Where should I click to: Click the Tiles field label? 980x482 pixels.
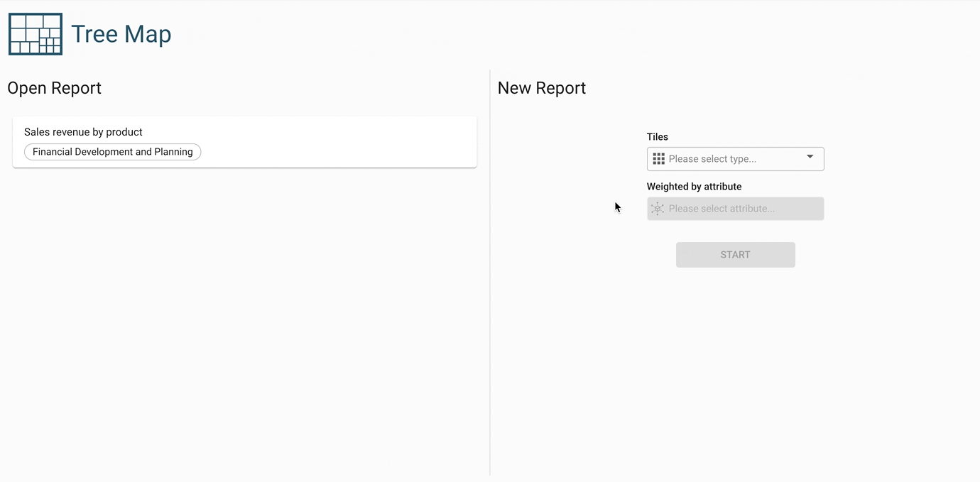click(658, 137)
